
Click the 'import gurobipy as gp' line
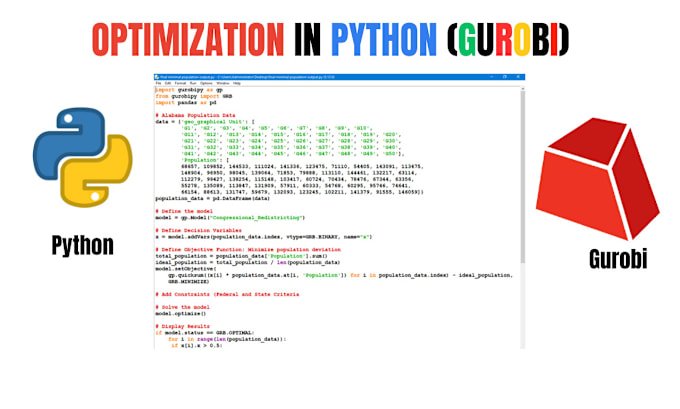[x=189, y=90]
